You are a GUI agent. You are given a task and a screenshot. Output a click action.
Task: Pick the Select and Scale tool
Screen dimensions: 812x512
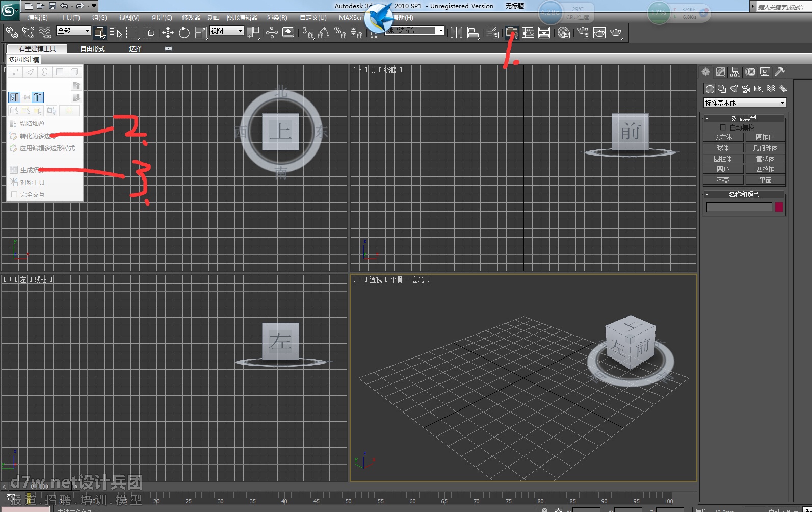click(x=201, y=33)
